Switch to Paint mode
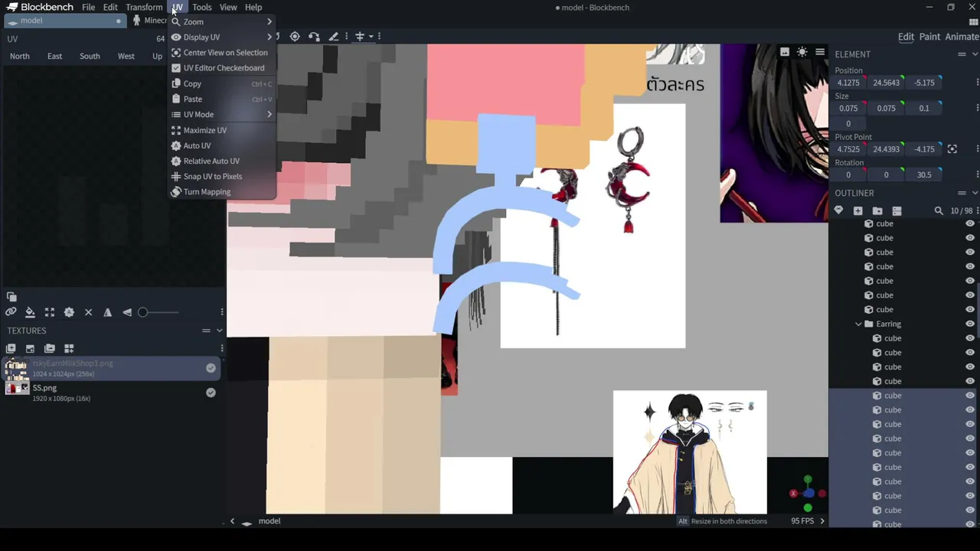 click(929, 37)
